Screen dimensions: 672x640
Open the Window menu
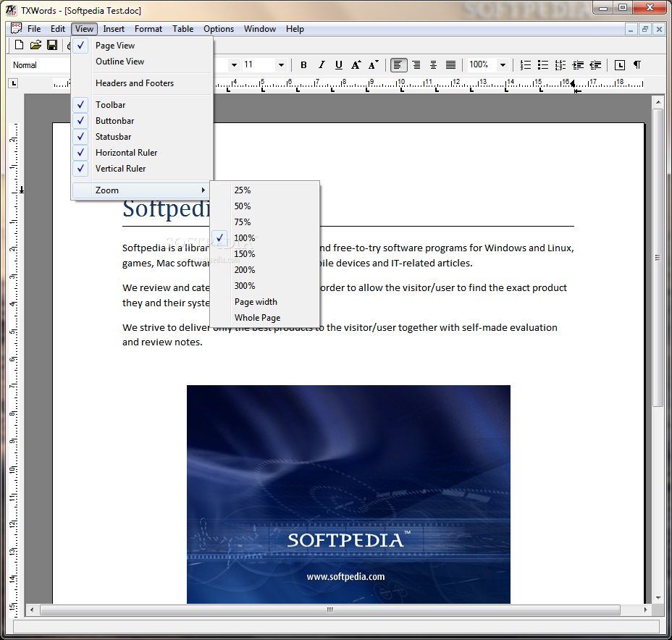coord(260,29)
